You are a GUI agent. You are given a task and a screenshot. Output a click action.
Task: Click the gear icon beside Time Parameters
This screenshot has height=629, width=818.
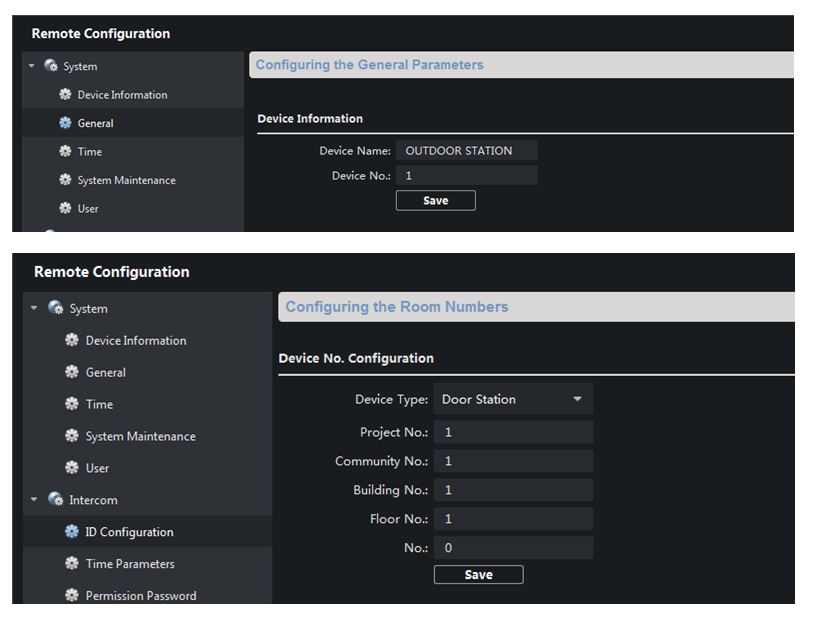72,564
